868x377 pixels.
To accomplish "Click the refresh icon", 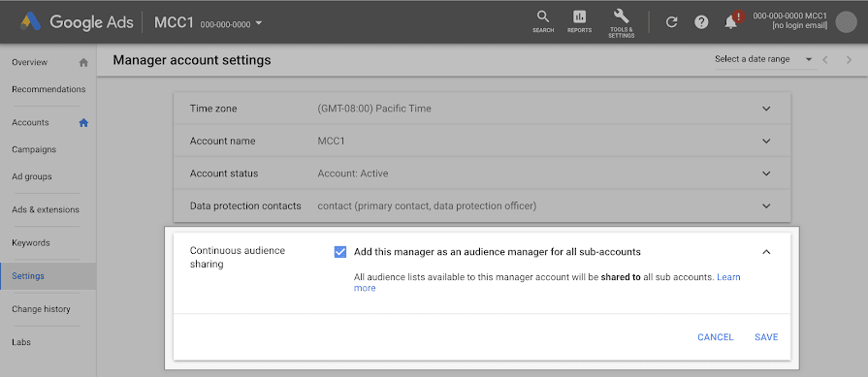I will click(x=671, y=22).
